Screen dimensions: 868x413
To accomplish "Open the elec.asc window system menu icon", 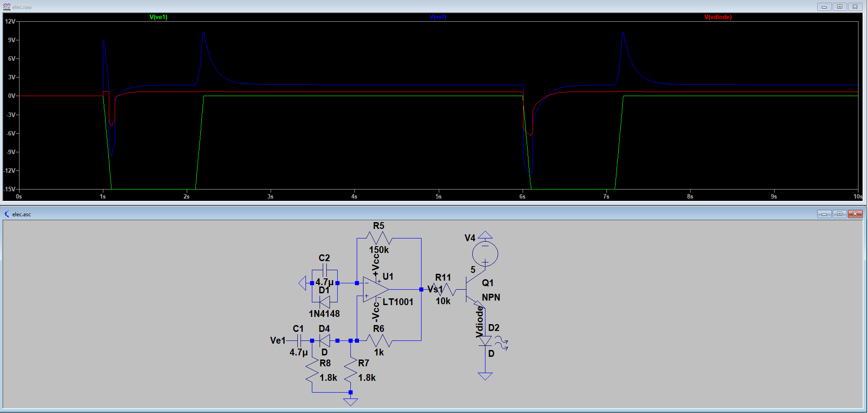I will pyautogui.click(x=6, y=214).
